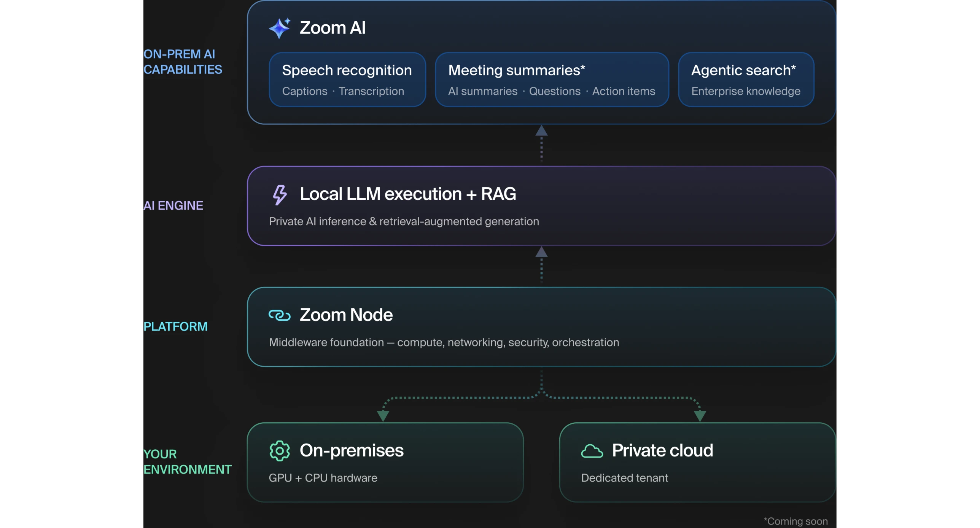The width and height of the screenshot is (980, 528).
Task: Click the Local LLM execution + RAG heading
Action: pos(408,194)
